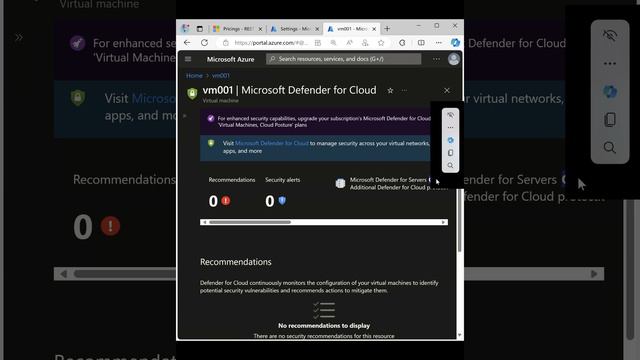Follow the Microsoft Defender for Cloud link in banner
The image size is (640, 360).
point(271,143)
